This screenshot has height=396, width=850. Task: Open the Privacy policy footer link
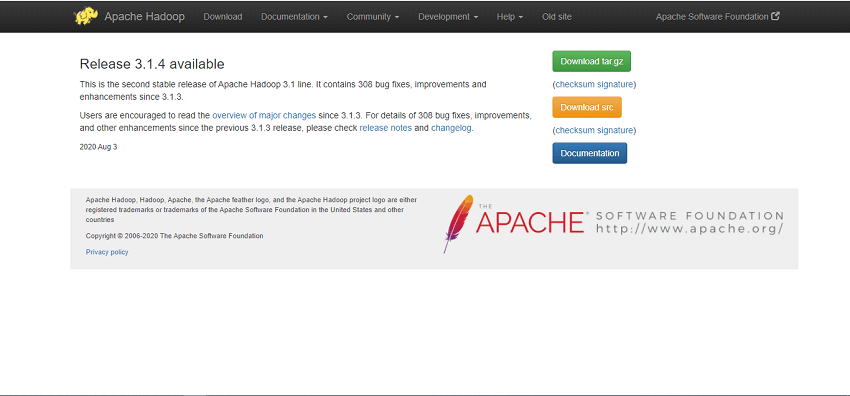(107, 252)
